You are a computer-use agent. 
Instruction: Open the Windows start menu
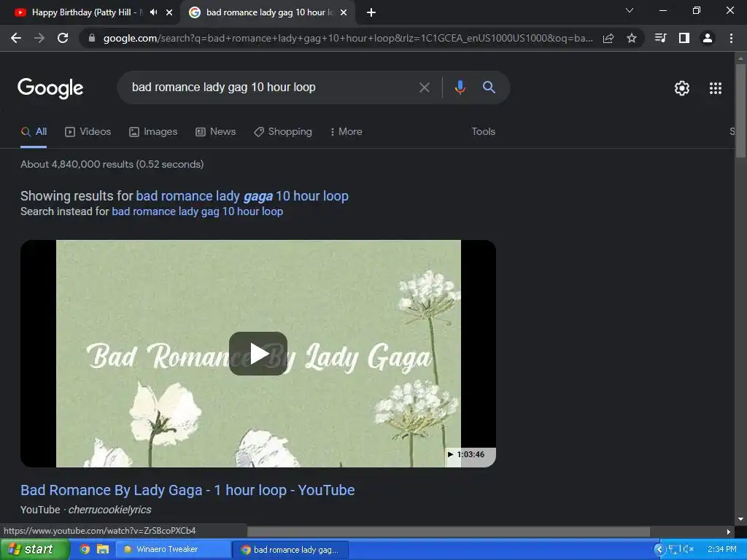(35, 550)
